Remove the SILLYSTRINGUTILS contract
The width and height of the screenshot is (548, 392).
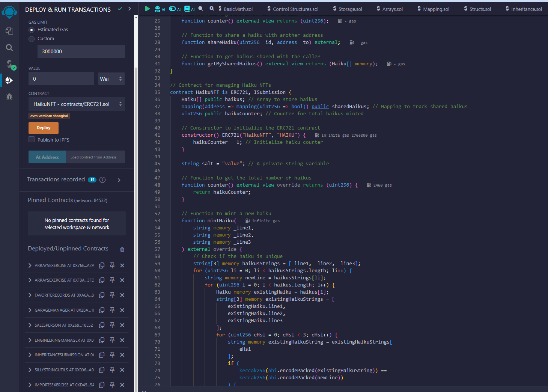point(122,370)
